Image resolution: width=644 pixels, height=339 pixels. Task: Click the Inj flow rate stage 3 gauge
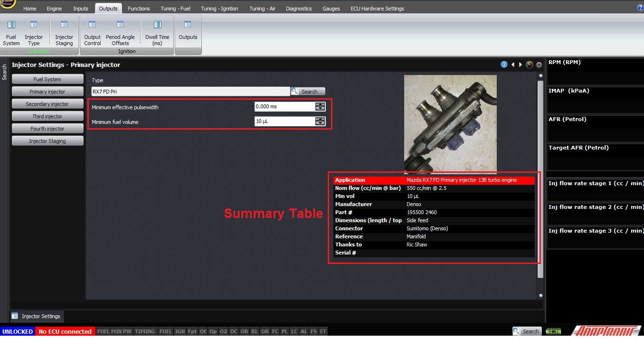tap(595, 237)
